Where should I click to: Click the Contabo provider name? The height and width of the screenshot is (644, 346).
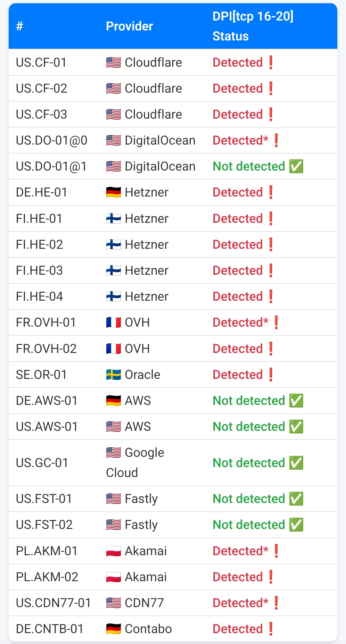coord(148,629)
